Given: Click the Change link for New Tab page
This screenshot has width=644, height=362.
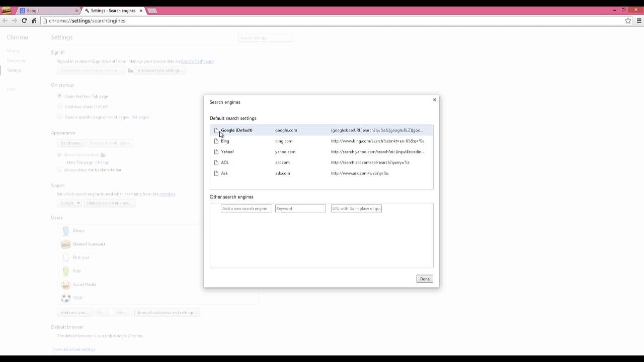Looking at the screenshot, I should coord(102,162).
